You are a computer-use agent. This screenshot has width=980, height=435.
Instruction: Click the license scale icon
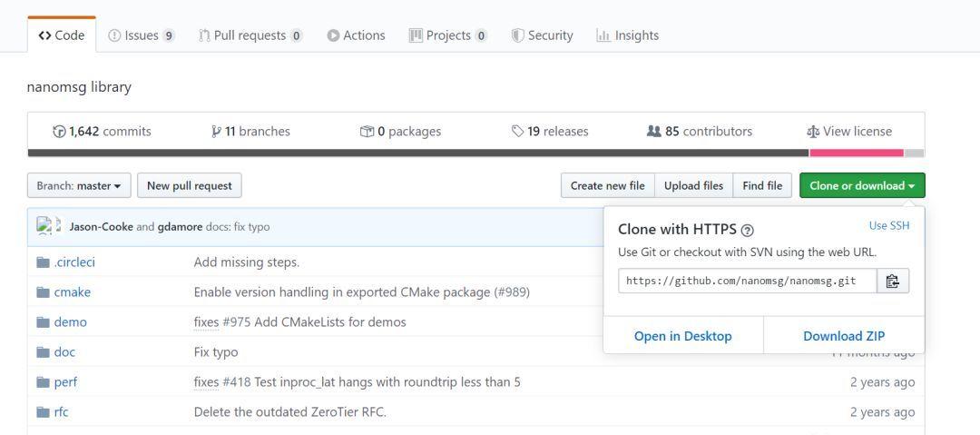click(x=812, y=132)
